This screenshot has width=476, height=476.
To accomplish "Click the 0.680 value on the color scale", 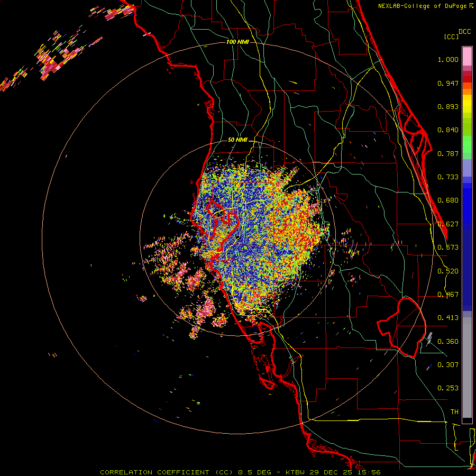I will (448, 200).
